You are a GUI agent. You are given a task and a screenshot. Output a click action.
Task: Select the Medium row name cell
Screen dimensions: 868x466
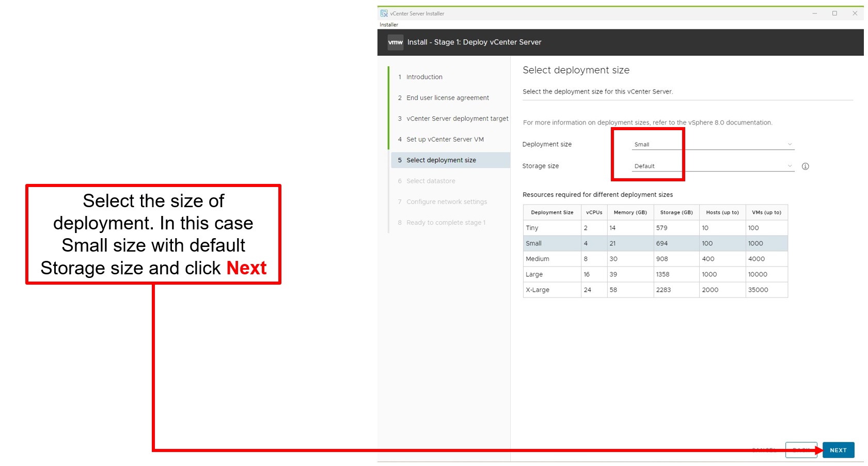(x=552, y=259)
